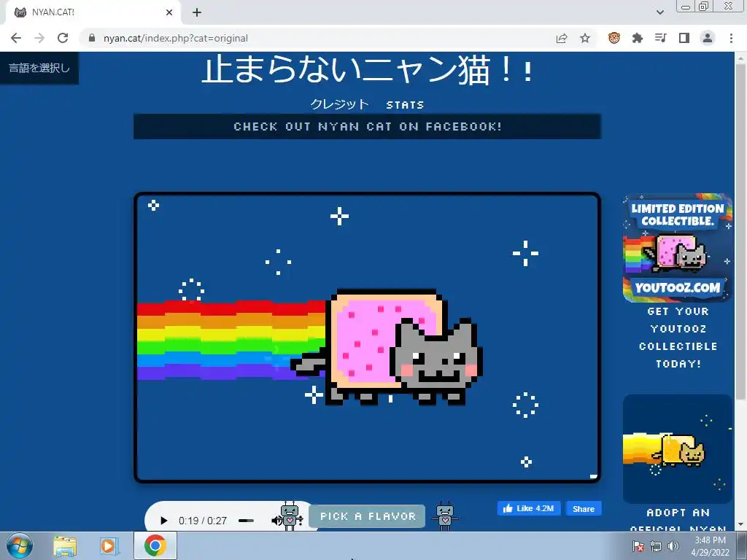Click the Facebook Share button
Screen dimensions: 747x560
(x=584, y=508)
